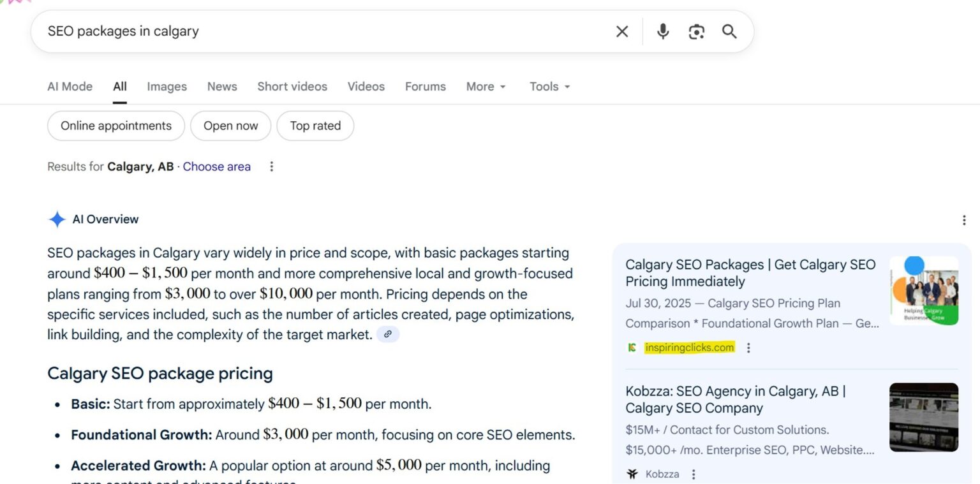Screen dimensions: 980x484
Task: Enable the Open now filter
Action: [x=230, y=126]
